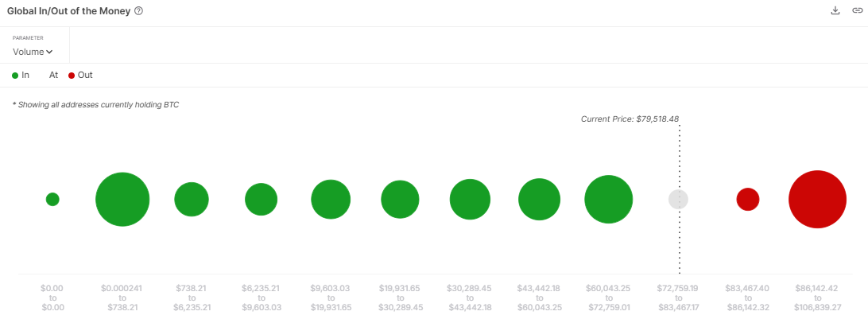The height and width of the screenshot is (319, 868).
Task: Select the large red $86,142.42 bubble
Action: pos(817,200)
